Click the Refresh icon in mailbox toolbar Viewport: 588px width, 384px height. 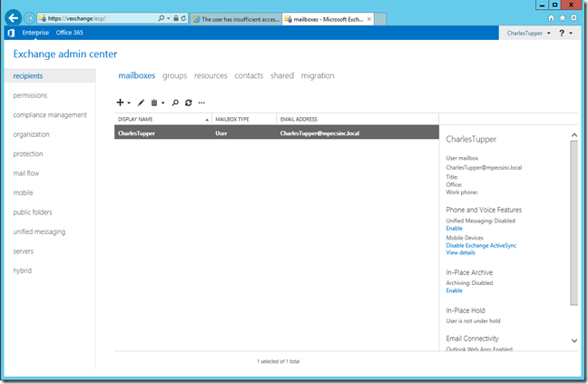pos(188,103)
